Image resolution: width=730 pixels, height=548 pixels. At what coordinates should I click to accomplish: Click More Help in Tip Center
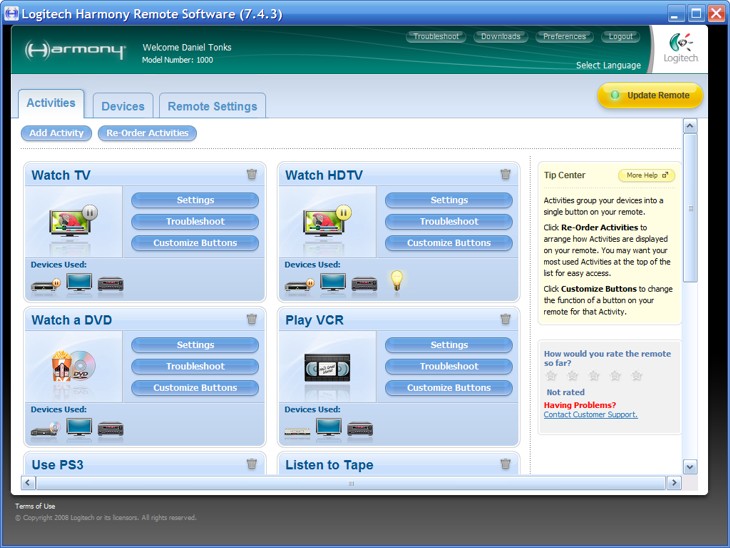point(647,176)
